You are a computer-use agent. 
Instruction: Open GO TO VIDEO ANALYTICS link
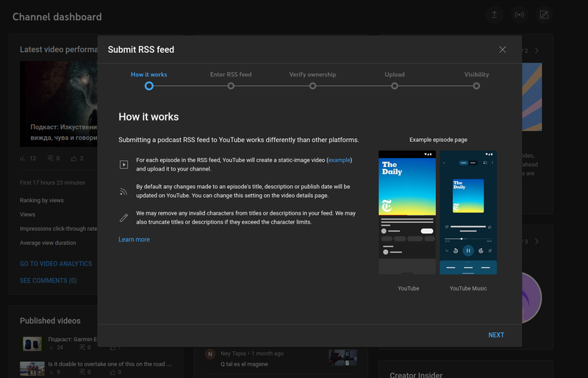pyautogui.click(x=56, y=263)
